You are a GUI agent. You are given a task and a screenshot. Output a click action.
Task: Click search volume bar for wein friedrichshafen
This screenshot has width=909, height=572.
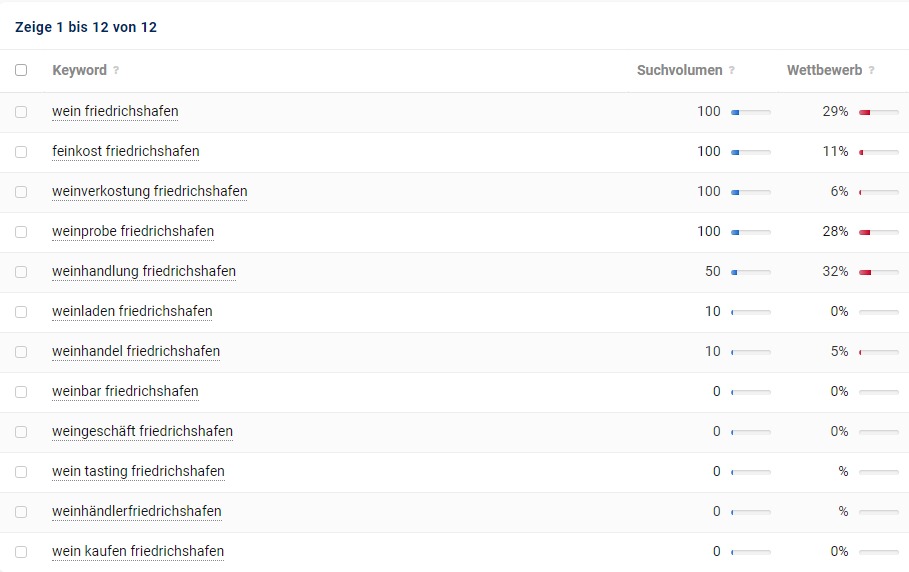(x=750, y=112)
